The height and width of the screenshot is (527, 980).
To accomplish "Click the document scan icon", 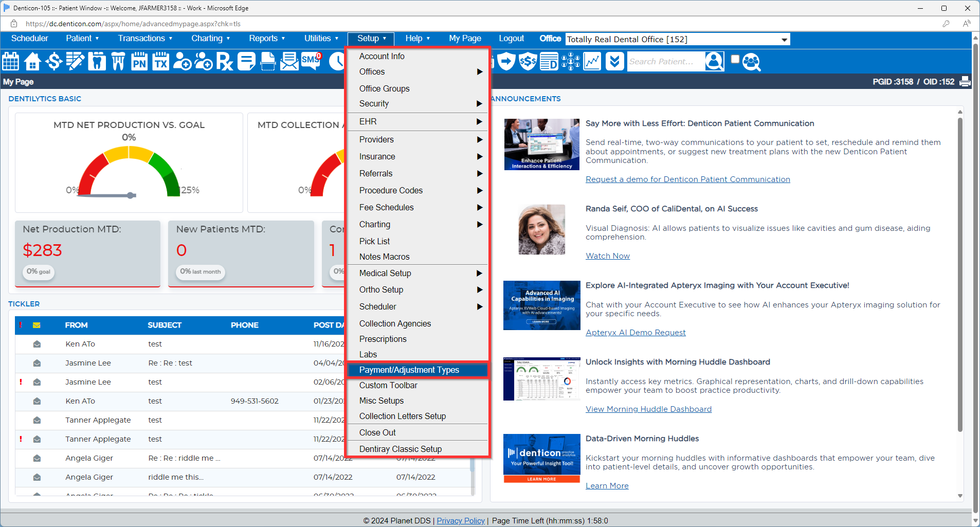I will click(x=268, y=62).
